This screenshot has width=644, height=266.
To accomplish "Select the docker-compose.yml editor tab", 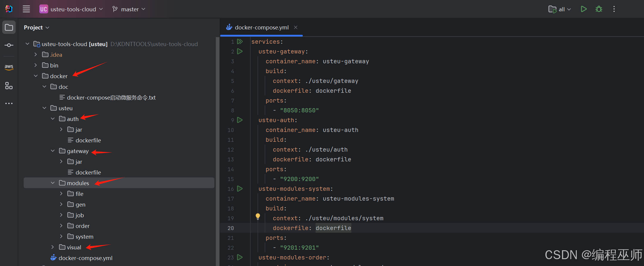I will [x=261, y=27].
